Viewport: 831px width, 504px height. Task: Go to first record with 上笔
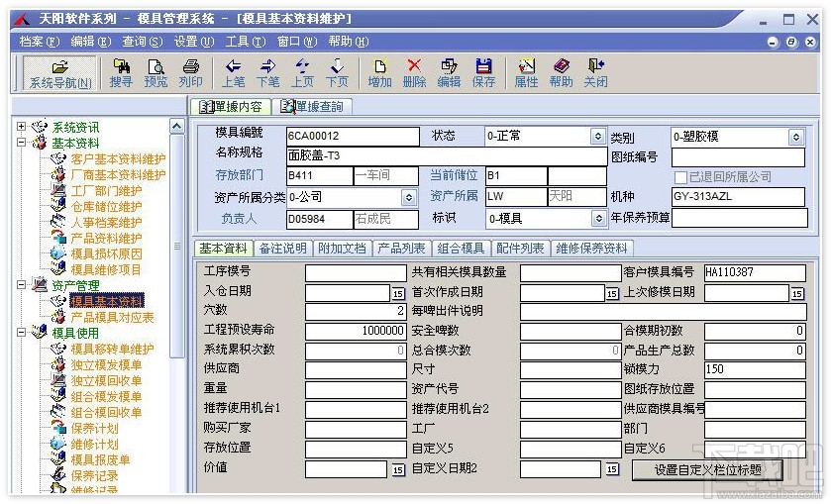click(x=233, y=73)
